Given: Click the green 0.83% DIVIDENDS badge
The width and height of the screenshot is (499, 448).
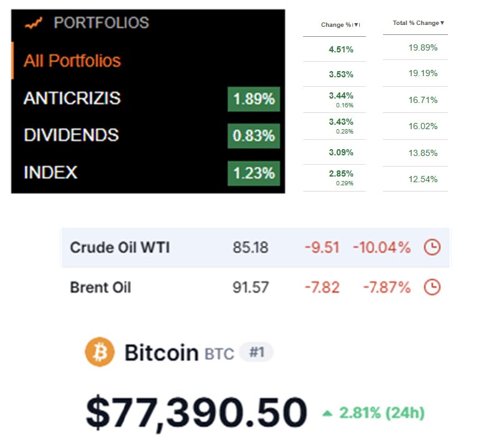Looking at the screenshot, I should pyautogui.click(x=254, y=136).
